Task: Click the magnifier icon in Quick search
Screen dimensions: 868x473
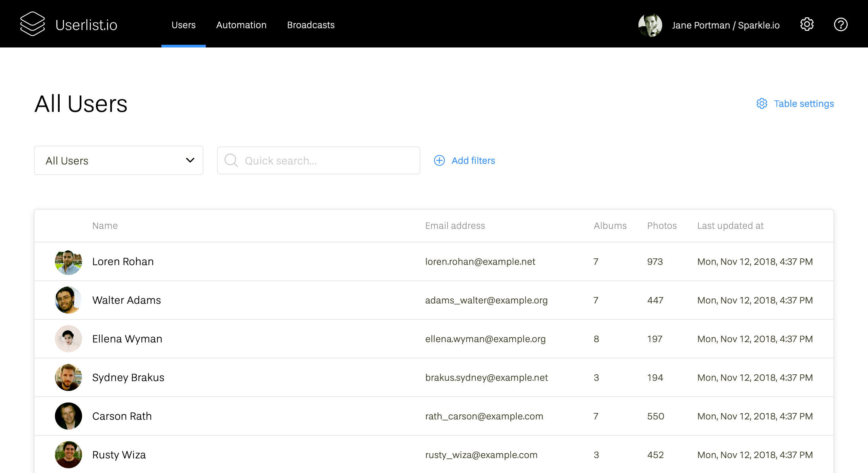Action: 231,160
